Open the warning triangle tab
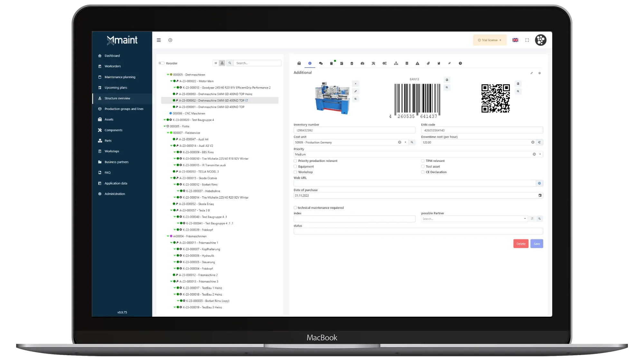 417,63
